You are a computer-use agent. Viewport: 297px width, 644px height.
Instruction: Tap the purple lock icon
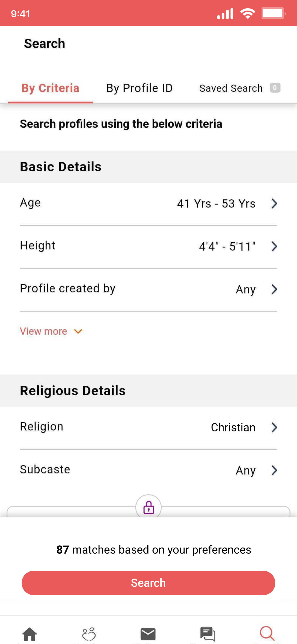148,507
